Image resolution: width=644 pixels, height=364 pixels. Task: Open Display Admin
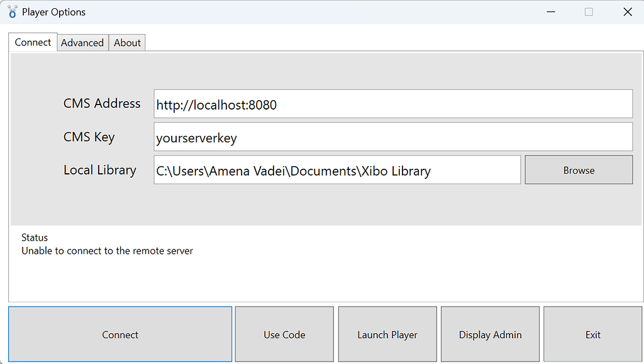[490, 334]
